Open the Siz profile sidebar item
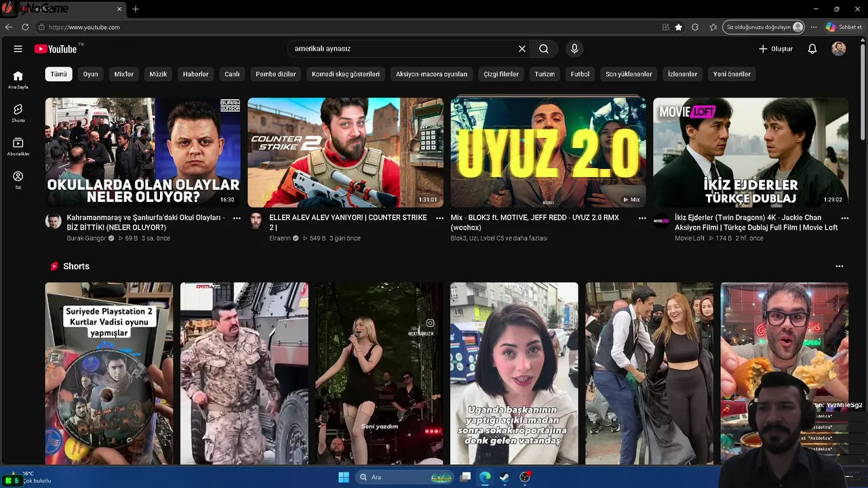The image size is (868, 488). (x=18, y=180)
